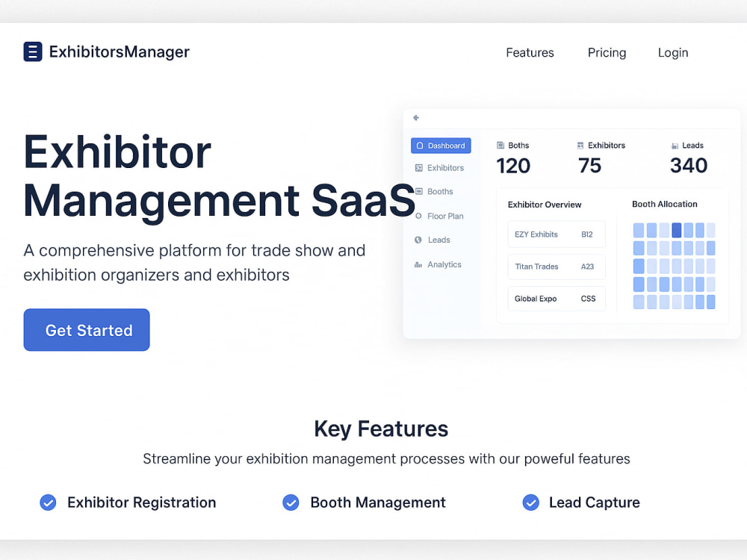The height and width of the screenshot is (560, 747).
Task: Select the Global Expo row
Action: click(557, 299)
